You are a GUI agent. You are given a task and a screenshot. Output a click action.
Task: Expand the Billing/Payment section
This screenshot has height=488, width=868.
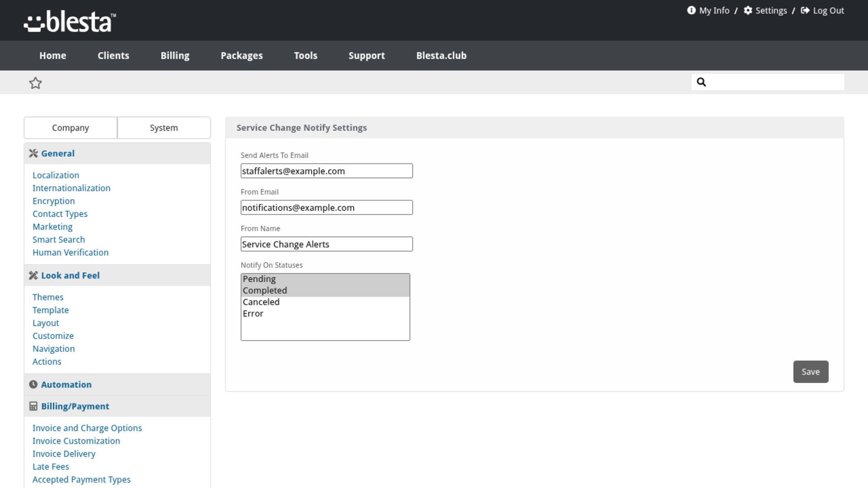point(117,406)
